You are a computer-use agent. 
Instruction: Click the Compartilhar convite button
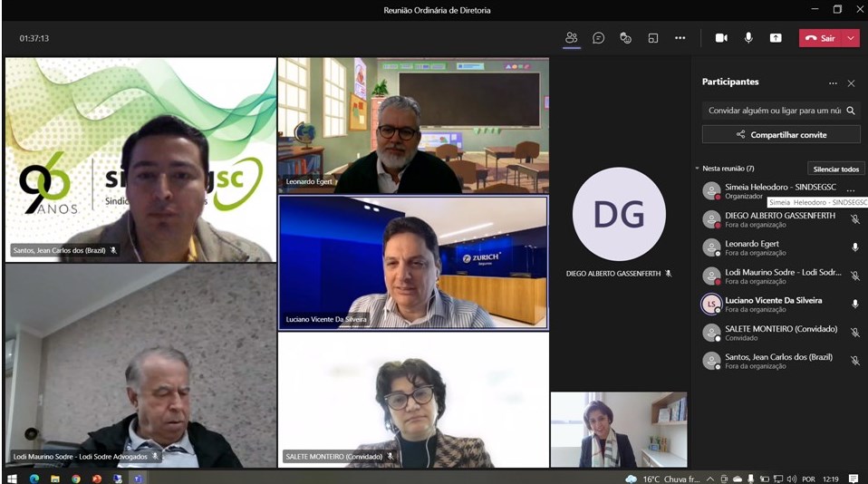[783, 134]
